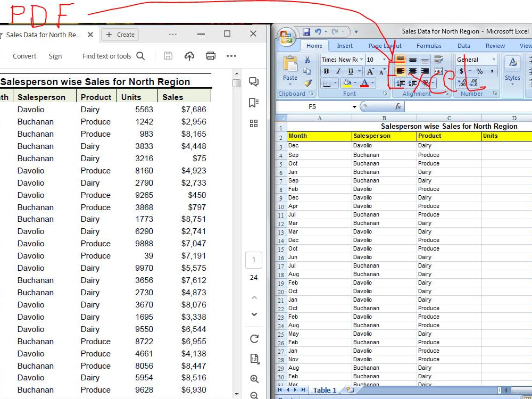Select the Table 1 sheet tab
The image size is (532, 399).
tap(325, 390)
